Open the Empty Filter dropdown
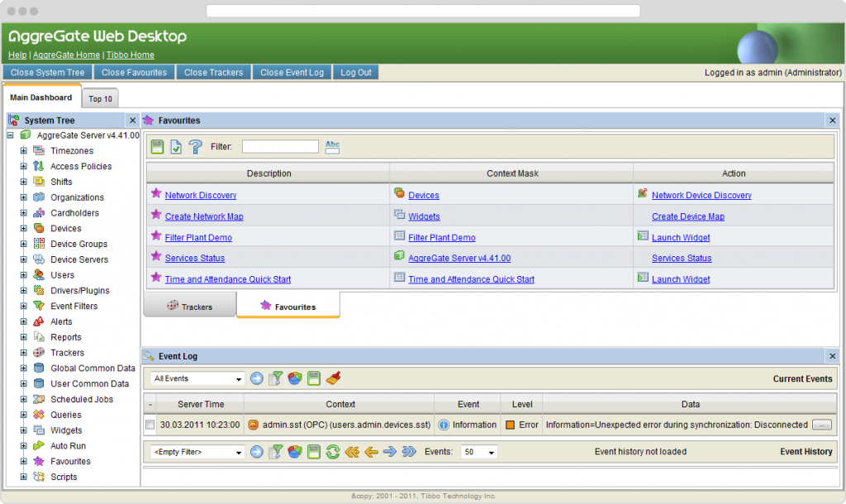This screenshot has width=846, height=504. (x=197, y=452)
